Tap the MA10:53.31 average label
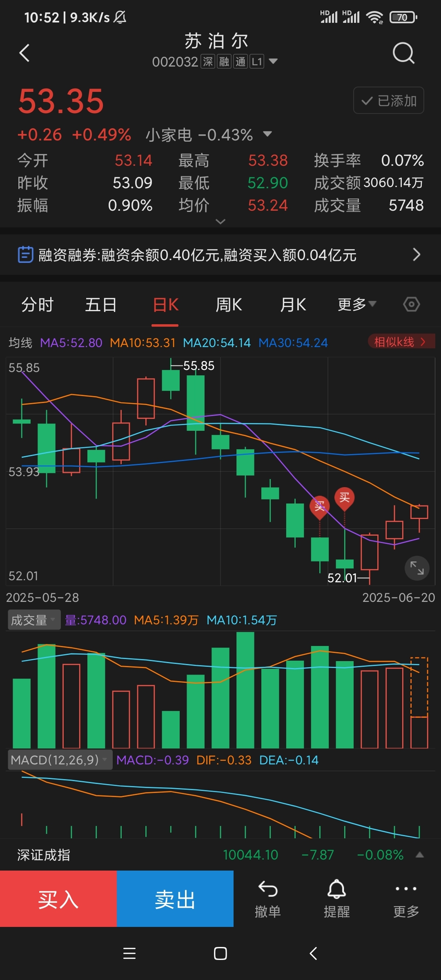The image size is (441, 980). (x=143, y=343)
